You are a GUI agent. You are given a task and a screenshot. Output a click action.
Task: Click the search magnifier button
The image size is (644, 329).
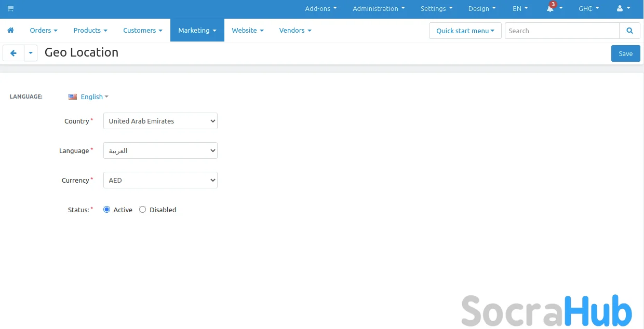(x=629, y=31)
